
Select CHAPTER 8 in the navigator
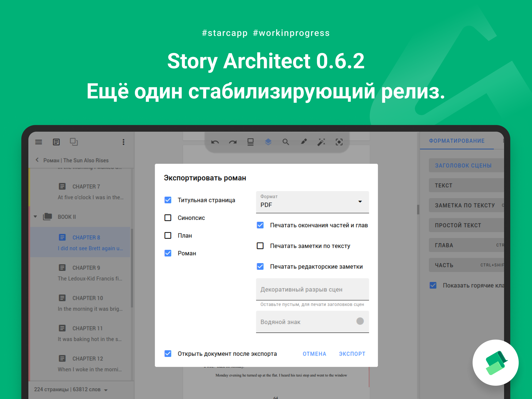pyautogui.click(x=80, y=242)
